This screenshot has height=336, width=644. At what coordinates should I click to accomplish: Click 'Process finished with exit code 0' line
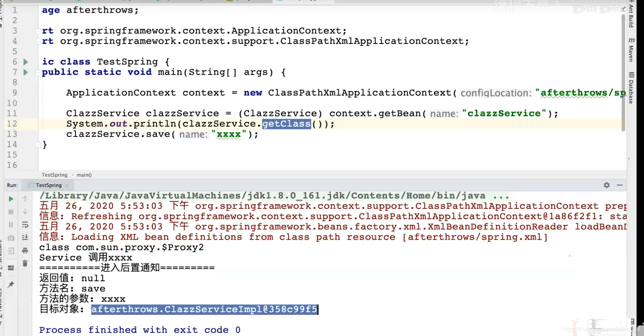[140, 330]
